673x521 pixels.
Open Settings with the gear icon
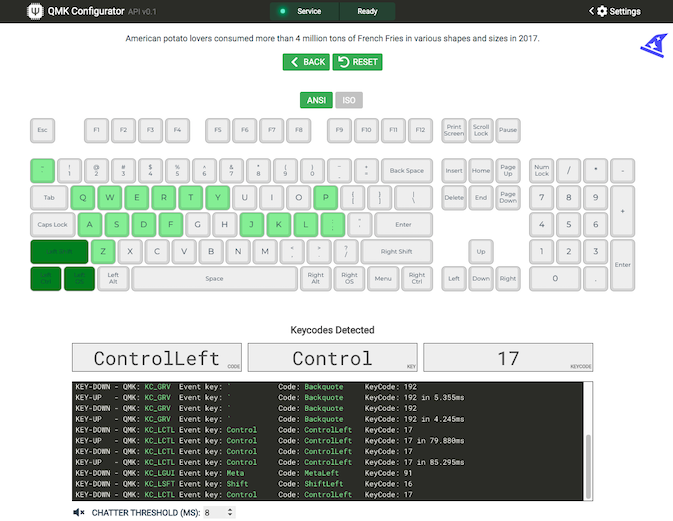click(x=602, y=11)
